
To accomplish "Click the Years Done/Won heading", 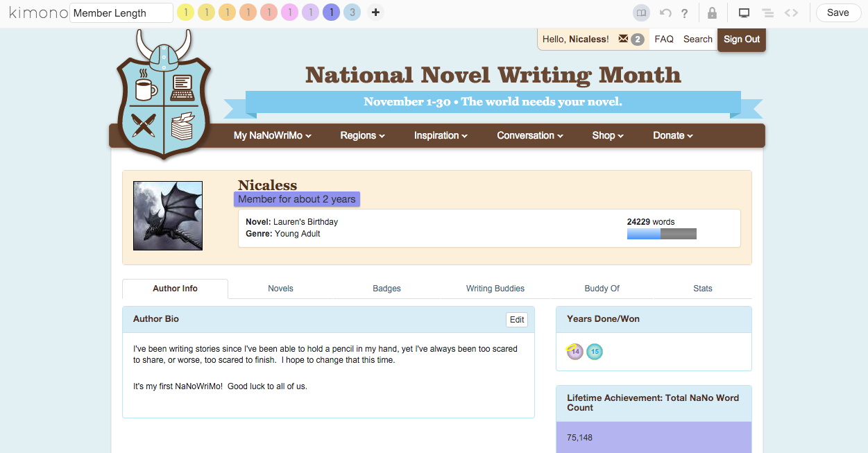I will coord(603,319).
